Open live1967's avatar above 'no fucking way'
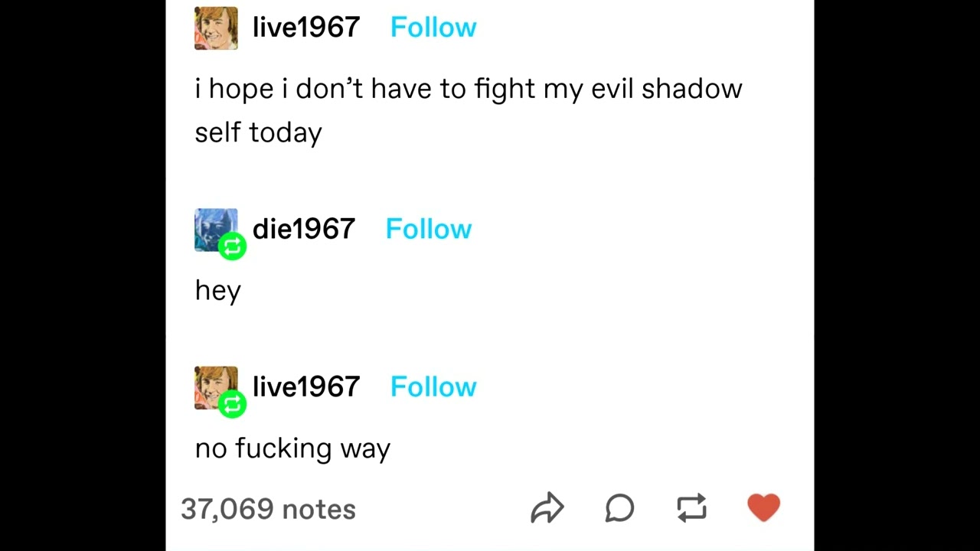980x551 pixels. (x=216, y=388)
